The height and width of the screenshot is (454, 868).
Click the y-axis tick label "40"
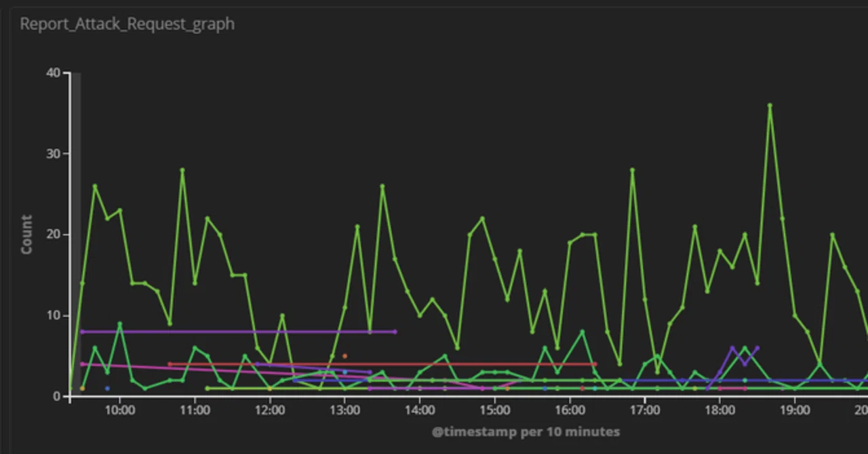click(54, 73)
